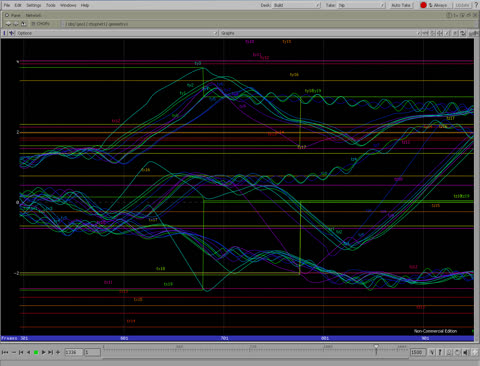The width and height of the screenshot is (480, 366).
Task: Click the rightmost graph toolbar icon
Action: (473, 33)
